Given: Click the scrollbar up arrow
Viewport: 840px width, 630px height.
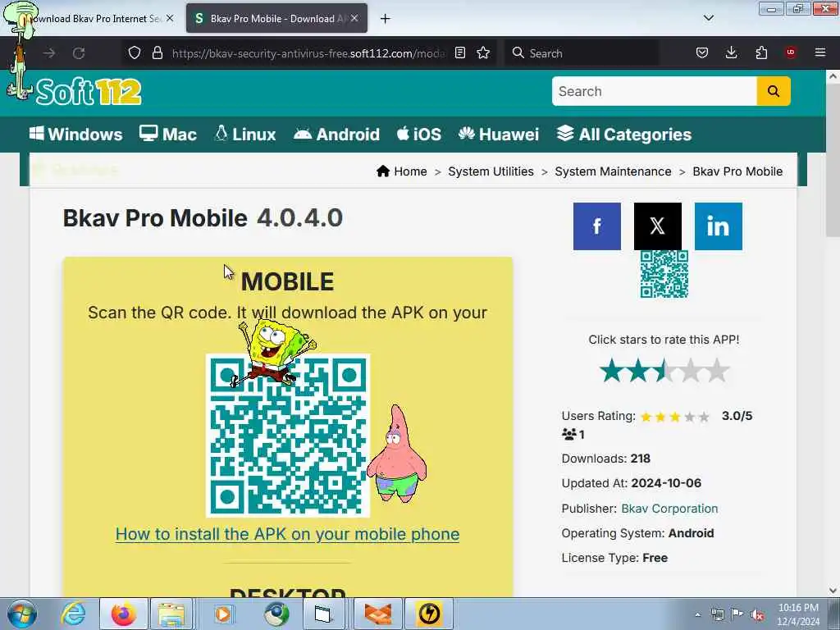Looking at the screenshot, I should pyautogui.click(x=833, y=76).
